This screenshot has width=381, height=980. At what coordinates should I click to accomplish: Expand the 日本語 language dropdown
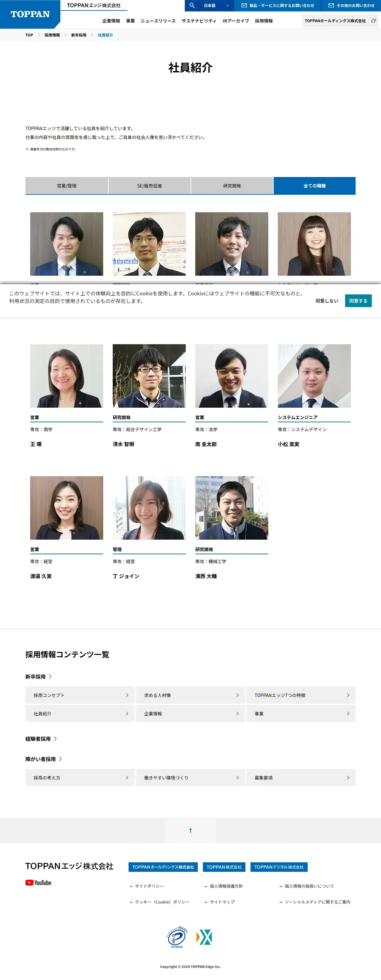216,5
